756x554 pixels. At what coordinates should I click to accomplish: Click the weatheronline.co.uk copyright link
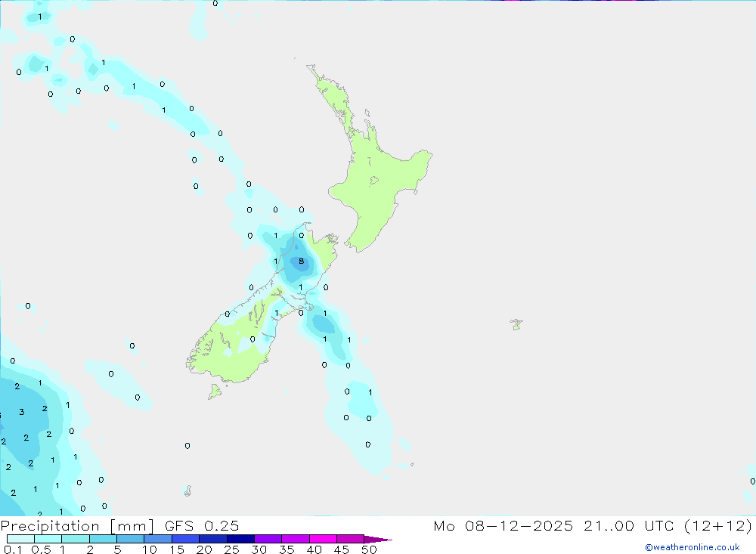(x=692, y=547)
